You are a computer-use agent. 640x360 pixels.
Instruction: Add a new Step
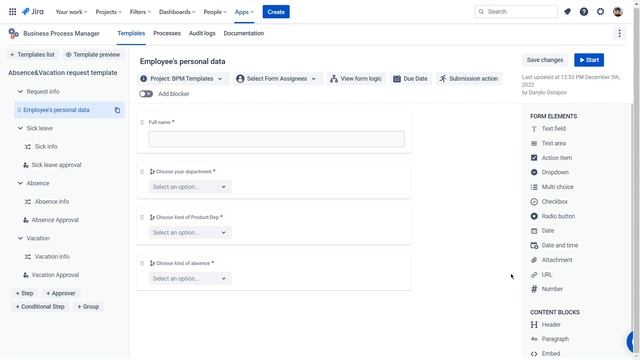(24, 293)
